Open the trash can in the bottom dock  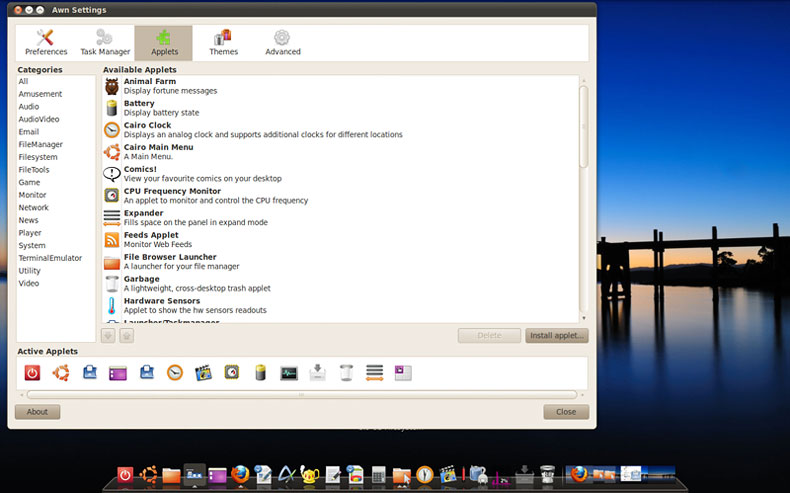tap(548, 474)
